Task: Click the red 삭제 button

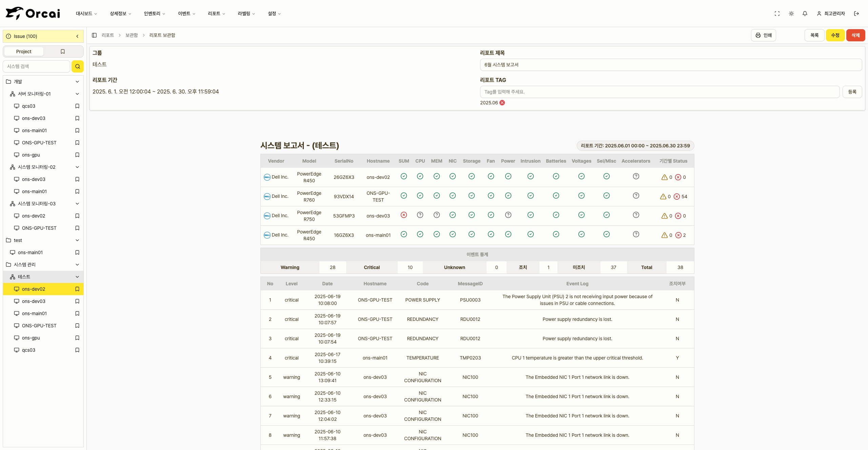Action: tap(855, 35)
